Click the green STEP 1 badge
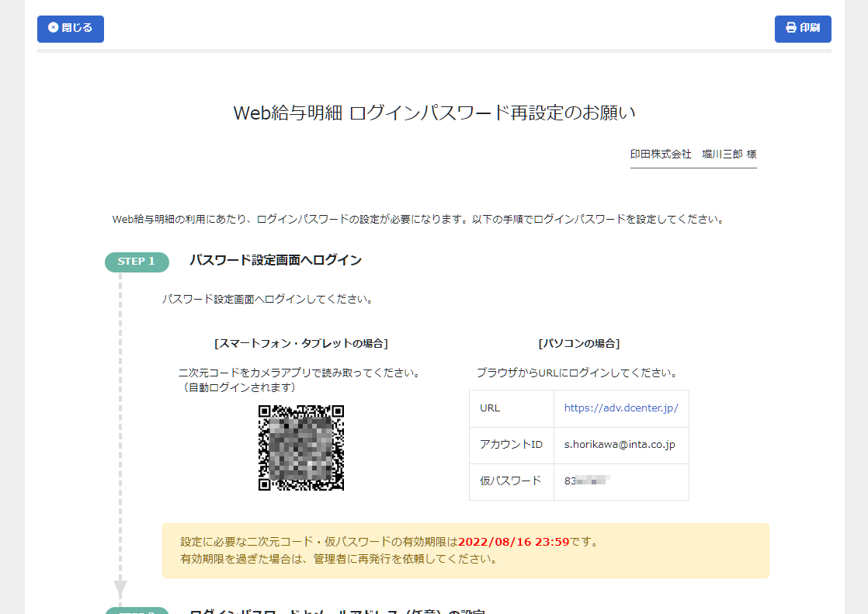This screenshot has width=868, height=614. coord(137,262)
